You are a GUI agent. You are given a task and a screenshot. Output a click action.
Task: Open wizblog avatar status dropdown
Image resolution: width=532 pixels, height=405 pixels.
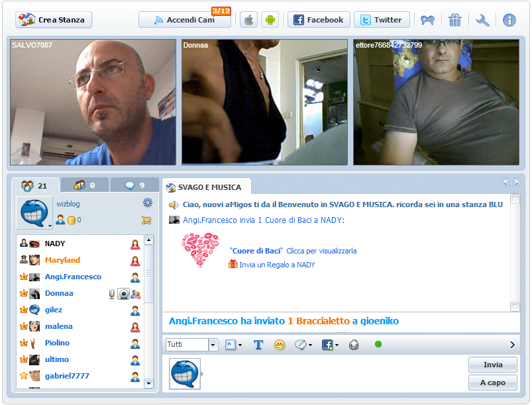point(50,226)
